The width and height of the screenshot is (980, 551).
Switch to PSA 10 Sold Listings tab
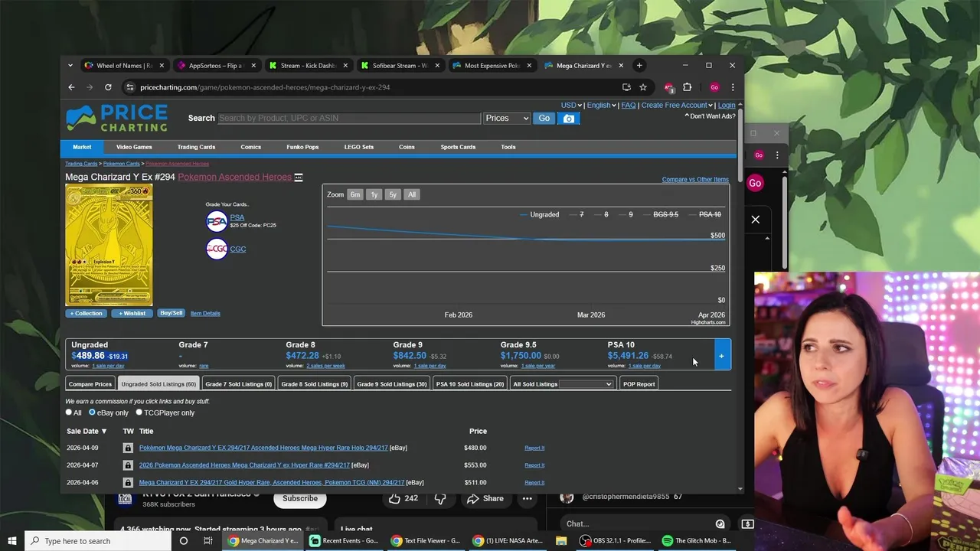coord(469,384)
